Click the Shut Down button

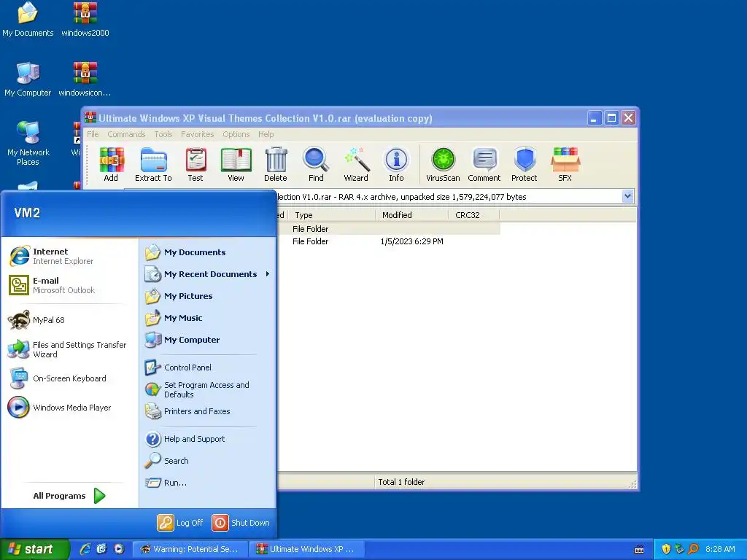point(241,523)
